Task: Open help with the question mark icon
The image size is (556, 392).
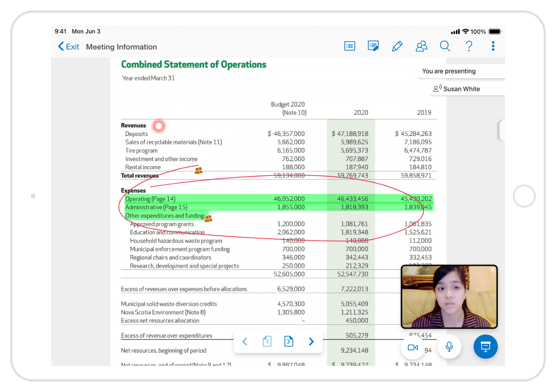Action: click(x=469, y=46)
